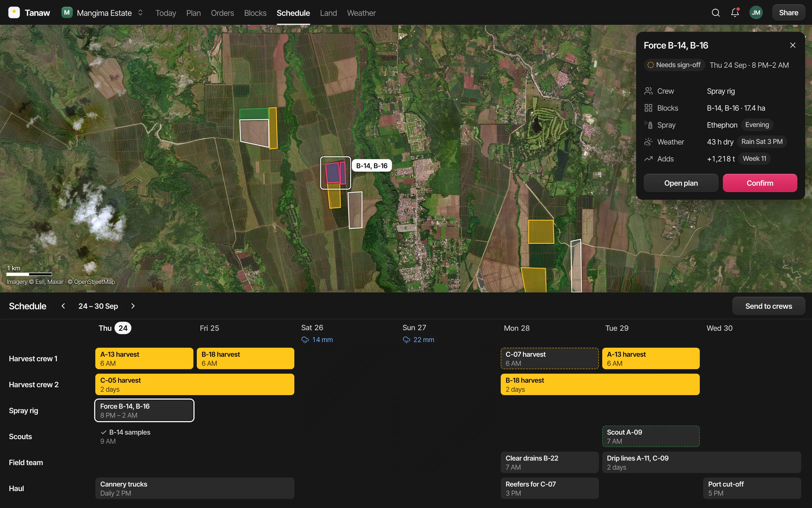Click the Sun 27 rain cloud icon
This screenshot has width=812, height=508.
click(x=406, y=340)
